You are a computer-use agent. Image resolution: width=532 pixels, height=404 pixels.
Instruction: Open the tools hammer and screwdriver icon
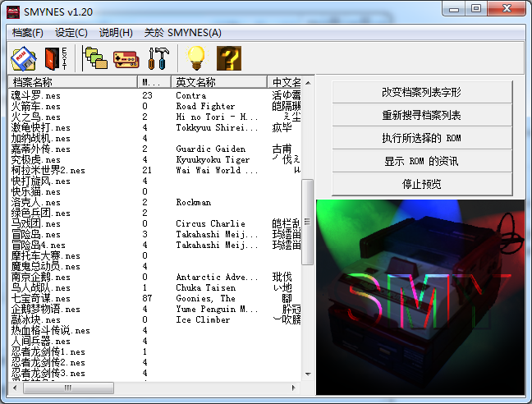158,58
